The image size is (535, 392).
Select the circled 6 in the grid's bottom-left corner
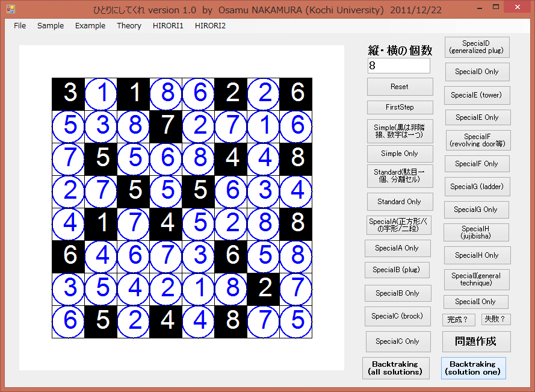point(68,322)
